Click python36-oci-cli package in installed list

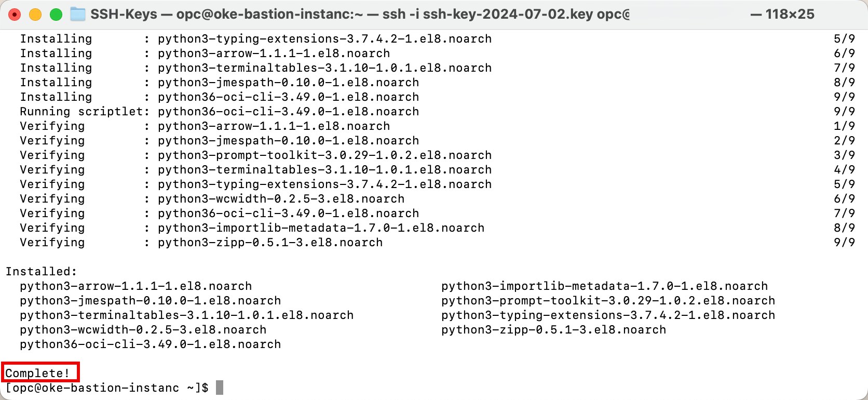point(151,344)
